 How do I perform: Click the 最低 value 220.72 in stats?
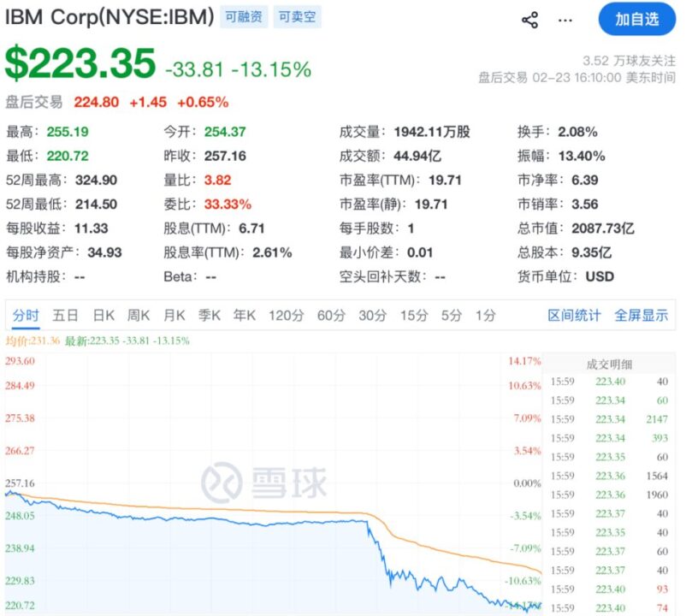click(68, 157)
